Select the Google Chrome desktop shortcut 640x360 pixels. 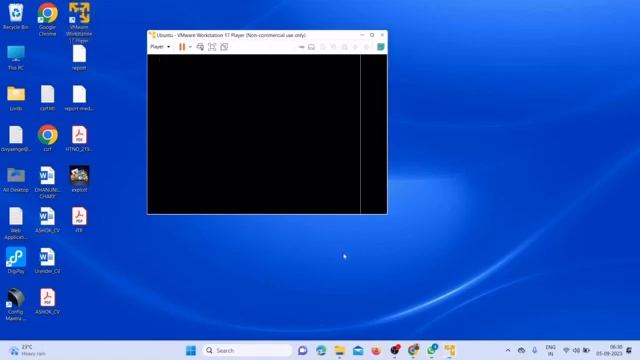[47, 20]
